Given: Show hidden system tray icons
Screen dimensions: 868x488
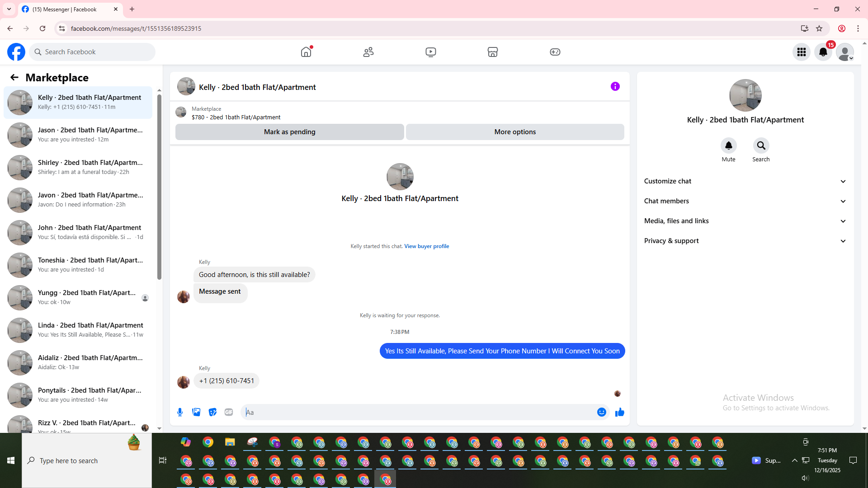Looking at the screenshot, I should pos(794,460).
